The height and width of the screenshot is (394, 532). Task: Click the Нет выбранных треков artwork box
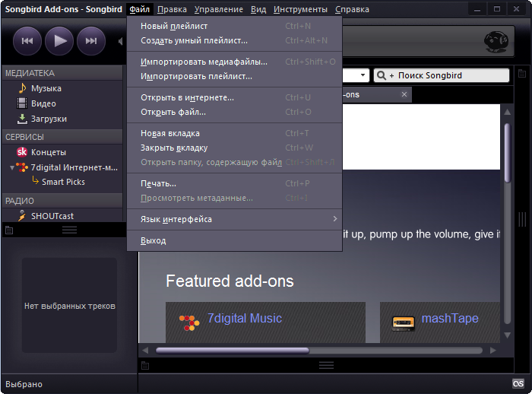click(70, 305)
